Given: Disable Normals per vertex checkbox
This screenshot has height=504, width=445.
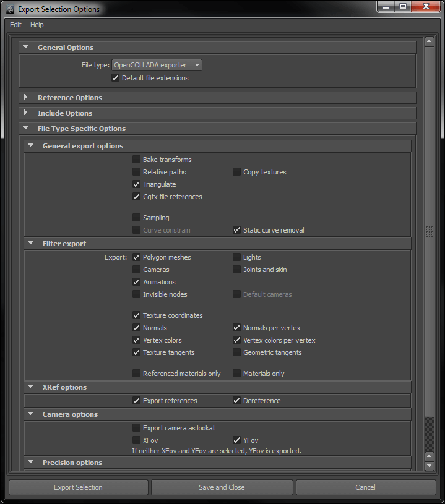Looking at the screenshot, I should pos(237,328).
